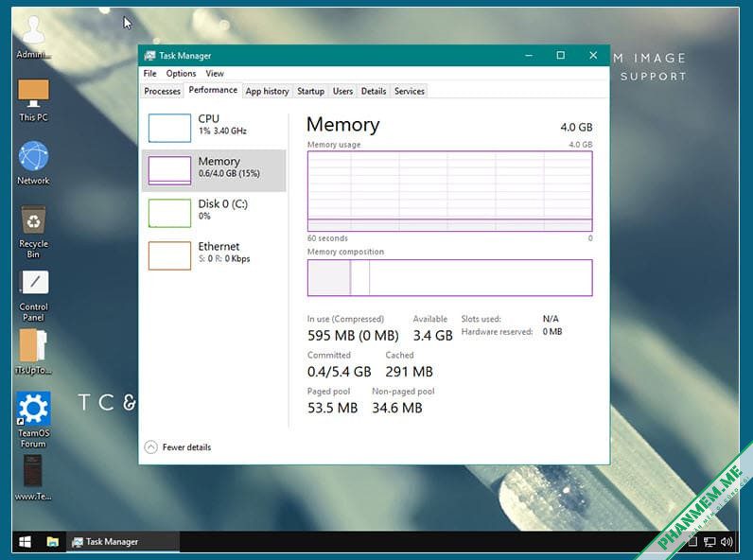Switch to the Processes tab
The width and height of the screenshot is (753, 560).
point(163,91)
